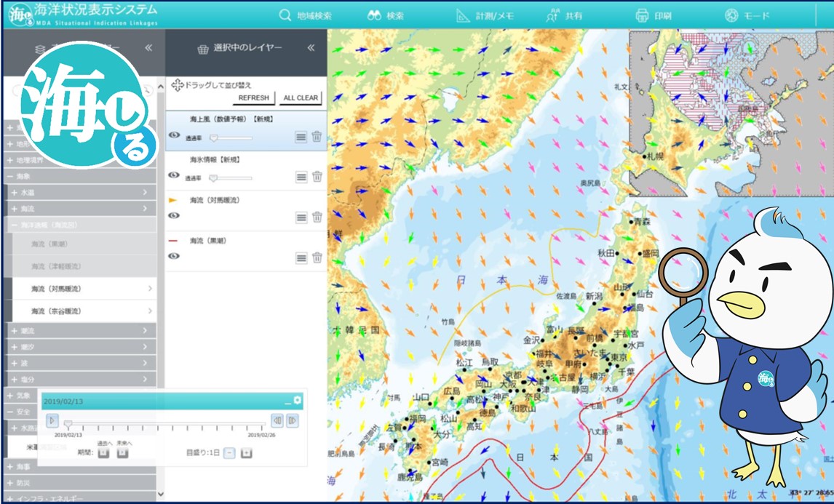Expand the 海事 category

[x=80, y=466]
